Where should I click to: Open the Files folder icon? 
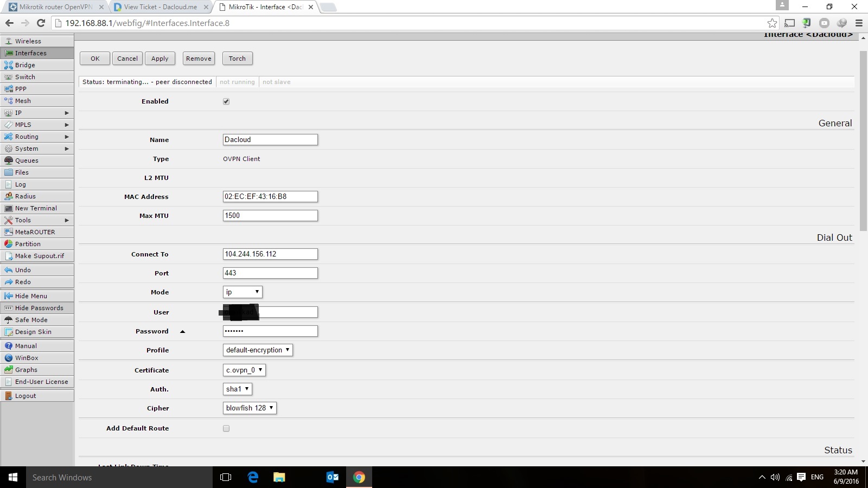click(x=9, y=172)
